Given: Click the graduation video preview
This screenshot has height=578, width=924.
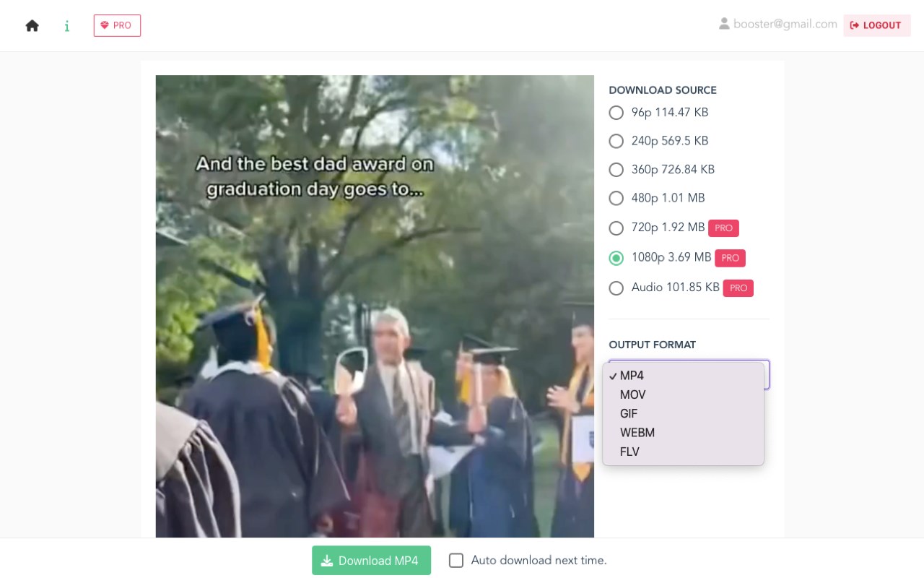Looking at the screenshot, I should (375, 306).
